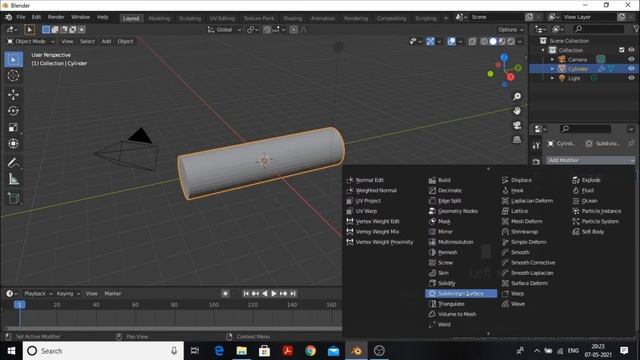Expand Light item in outliner
This screenshot has width=640, height=360.
(x=552, y=78)
